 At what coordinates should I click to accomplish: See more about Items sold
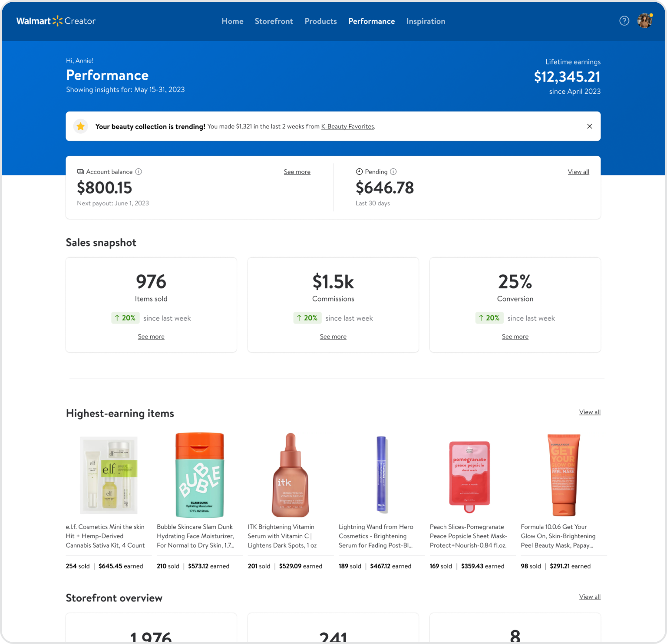[x=151, y=337]
